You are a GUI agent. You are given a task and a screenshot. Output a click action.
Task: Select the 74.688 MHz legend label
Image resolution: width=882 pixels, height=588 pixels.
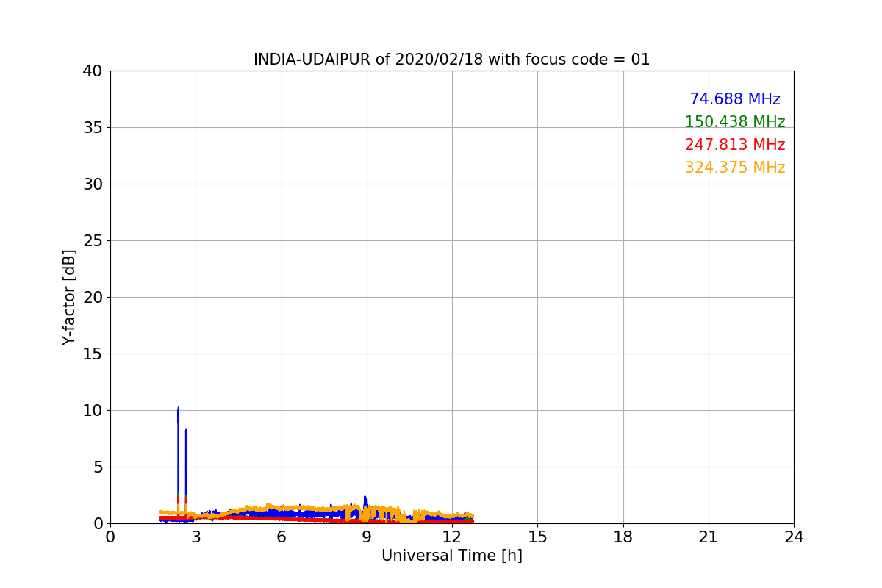735,99
